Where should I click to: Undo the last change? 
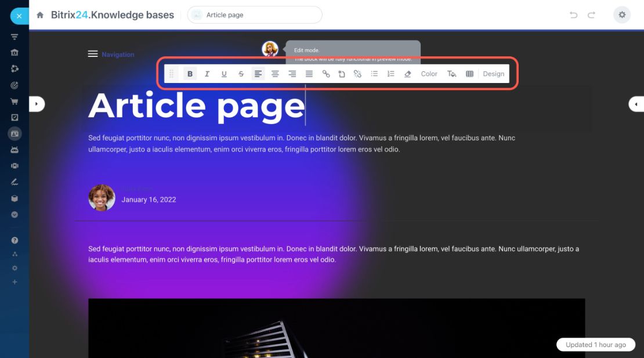[x=573, y=15]
